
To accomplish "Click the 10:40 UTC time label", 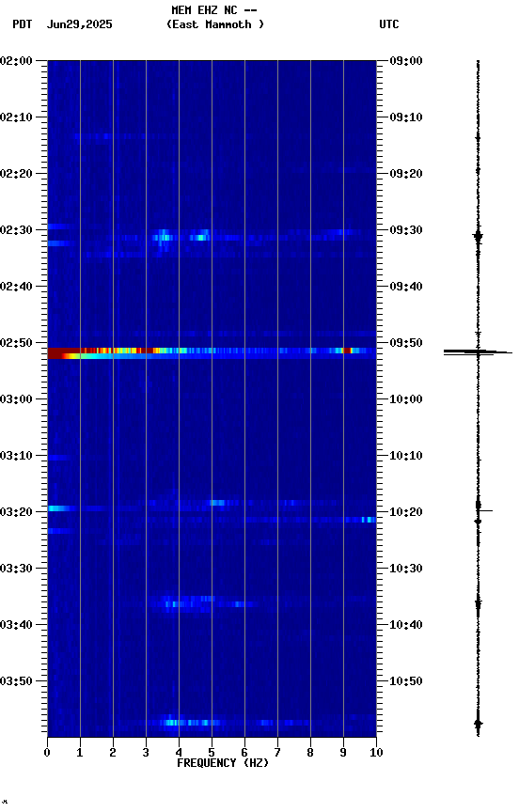I will [406, 625].
